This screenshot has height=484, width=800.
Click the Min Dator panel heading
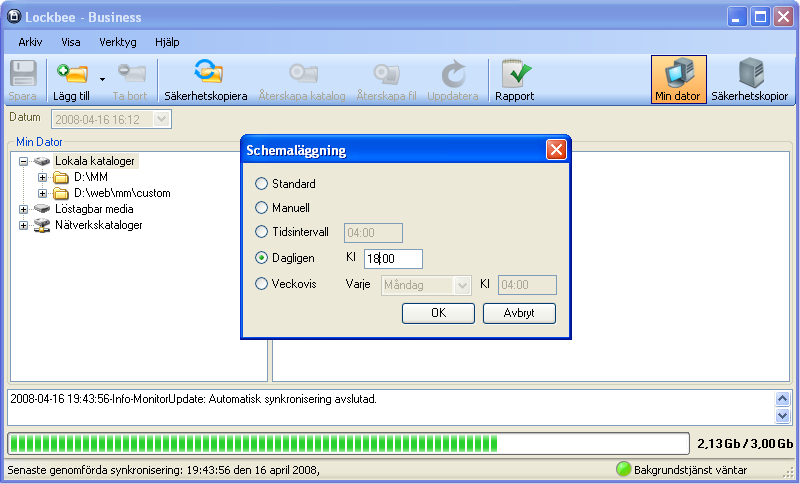pyautogui.click(x=39, y=142)
